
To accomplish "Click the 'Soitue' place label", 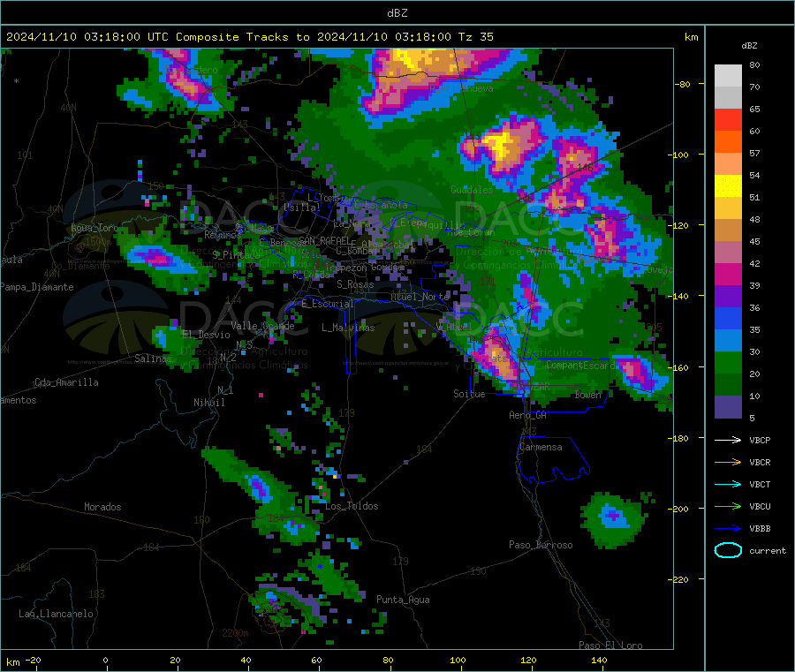I will click(469, 394).
